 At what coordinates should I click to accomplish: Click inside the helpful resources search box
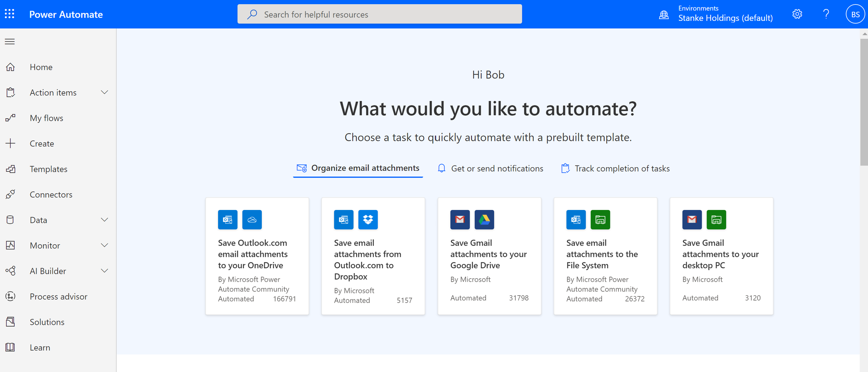point(379,14)
